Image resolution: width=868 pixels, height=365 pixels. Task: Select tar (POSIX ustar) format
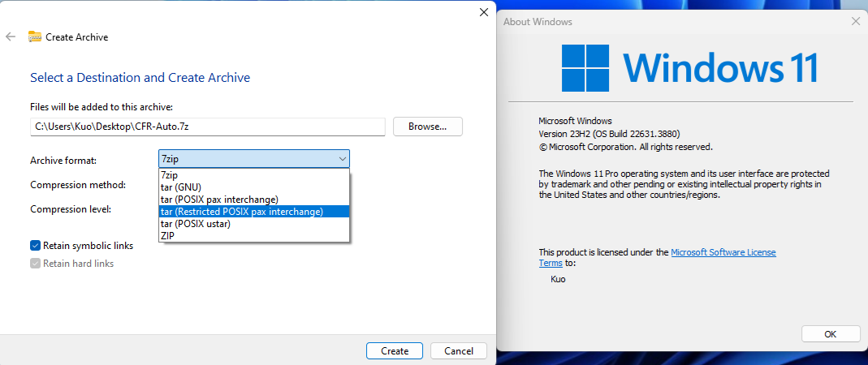click(254, 223)
